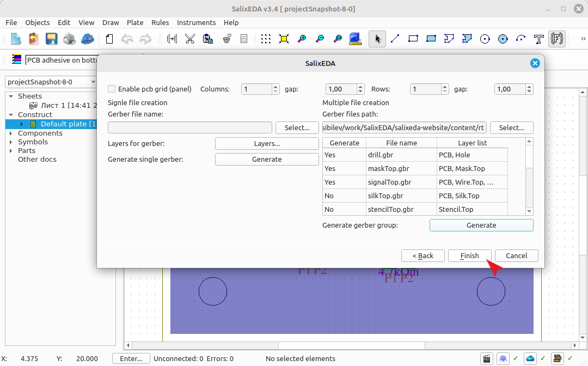This screenshot has height=366, width=588.
Task: Click the save project floppy icon
Action: [51, 39]
